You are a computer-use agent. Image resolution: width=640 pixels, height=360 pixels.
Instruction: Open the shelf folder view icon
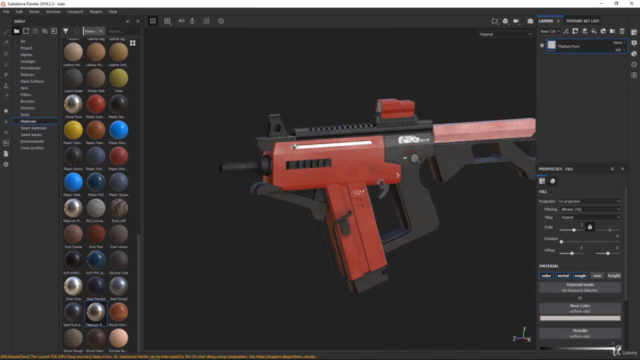point(16,31)
